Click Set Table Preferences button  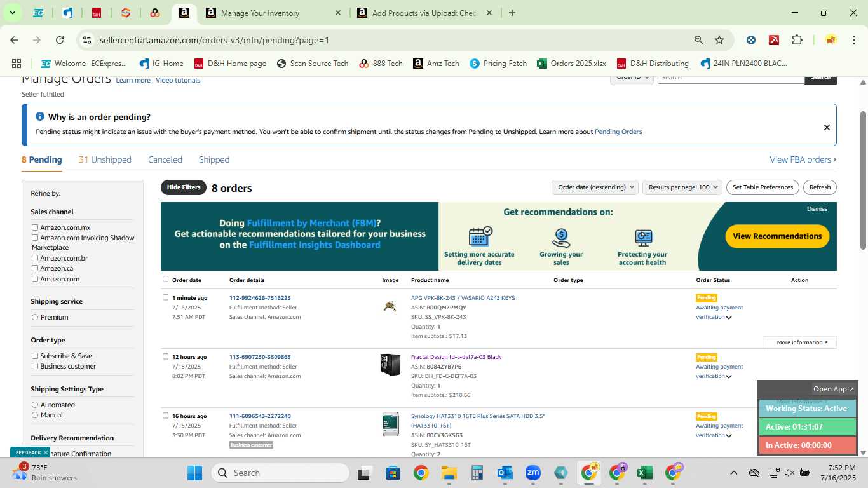tap(763, 187)
